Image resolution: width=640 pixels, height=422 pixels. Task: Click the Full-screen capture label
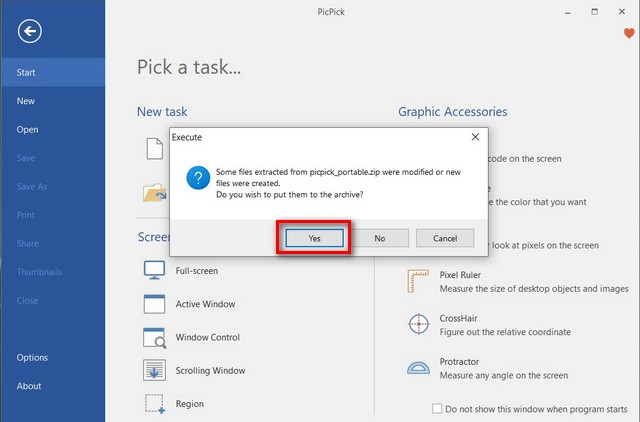(x=197, y=271)
